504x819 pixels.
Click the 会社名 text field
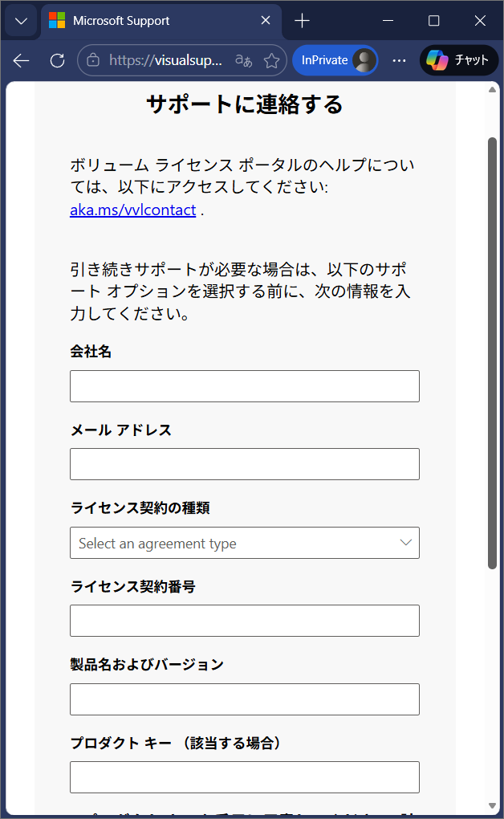(245, 386)
